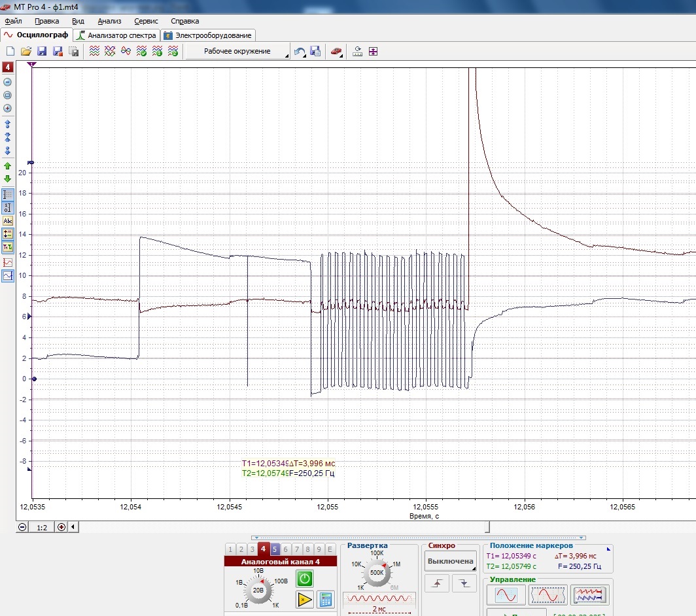Viewport: 696px width, 616px height.
Task: Zoom out vertically with the minus circle icon
Action: pos(8,82)
